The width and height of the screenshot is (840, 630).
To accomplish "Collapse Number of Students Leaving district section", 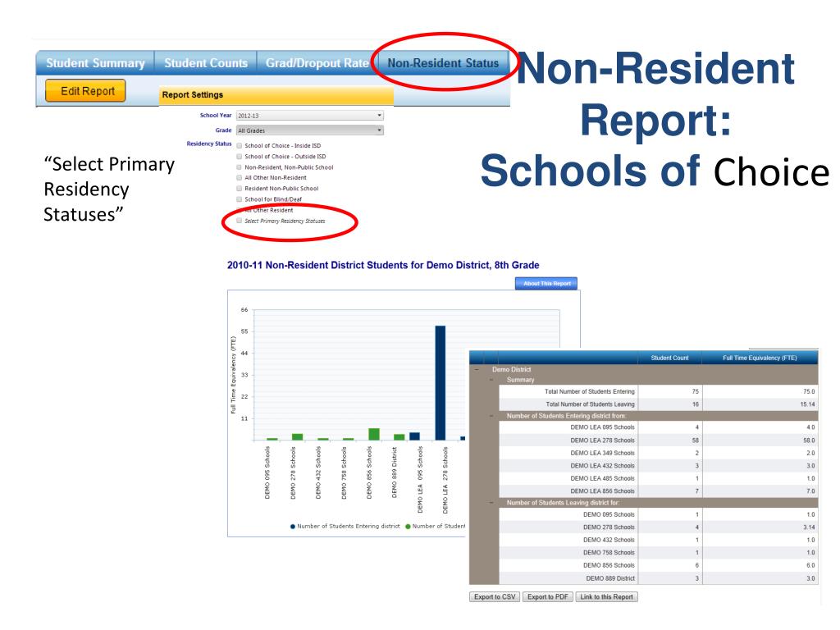I will coord(491,503).
